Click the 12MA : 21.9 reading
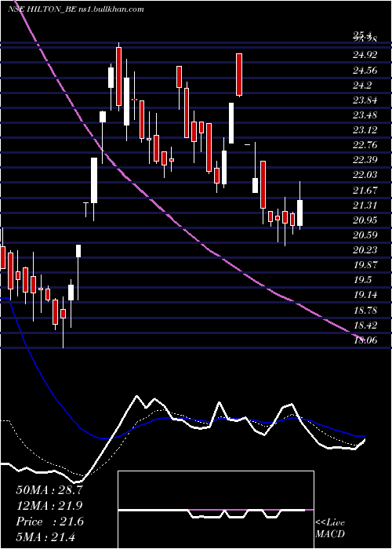The width and height of the screenshot is (392, 549). 49,506
